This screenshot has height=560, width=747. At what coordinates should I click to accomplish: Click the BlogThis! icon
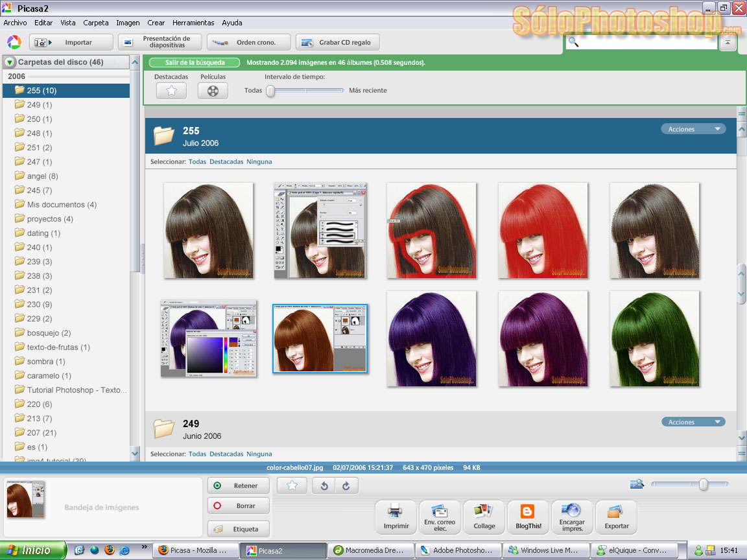tap(528, 517)
